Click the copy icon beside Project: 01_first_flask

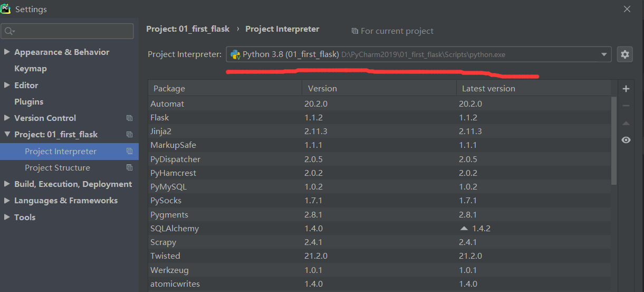(x=129, y=135)
